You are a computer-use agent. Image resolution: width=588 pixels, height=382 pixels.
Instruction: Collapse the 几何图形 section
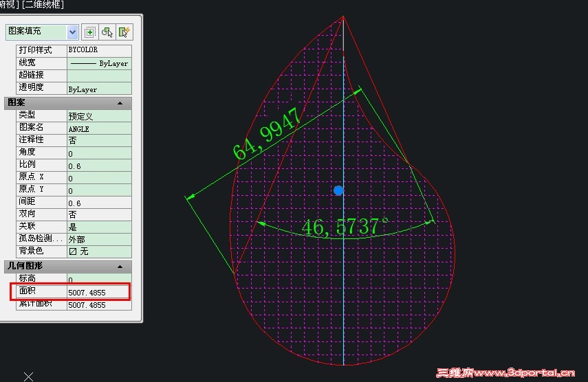click(x=120, y=267)
